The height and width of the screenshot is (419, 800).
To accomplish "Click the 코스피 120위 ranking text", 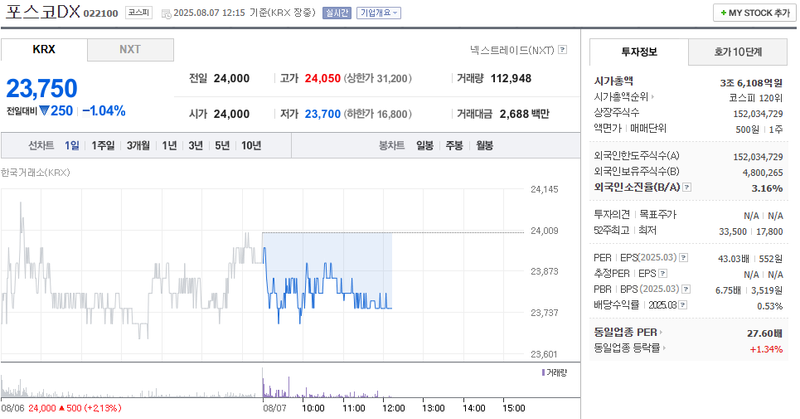I will click(x=756, y=98).
